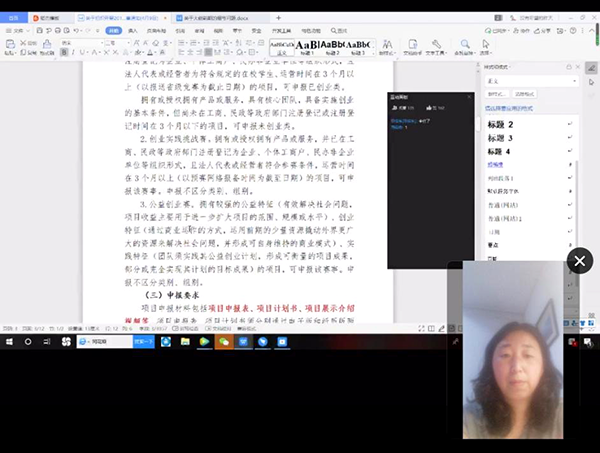Click the 超链接 style entry
Viewport: 600px width, 453px height.
pos(497,164)
